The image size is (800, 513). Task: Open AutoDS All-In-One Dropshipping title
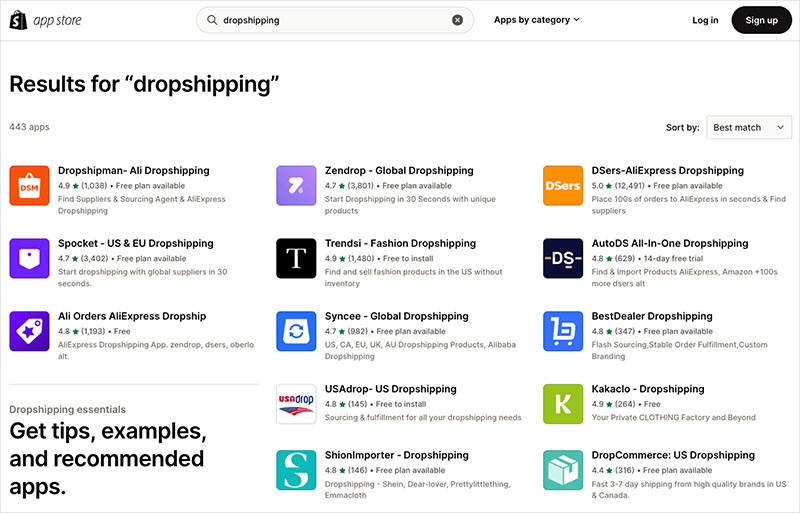coord(670,243)
